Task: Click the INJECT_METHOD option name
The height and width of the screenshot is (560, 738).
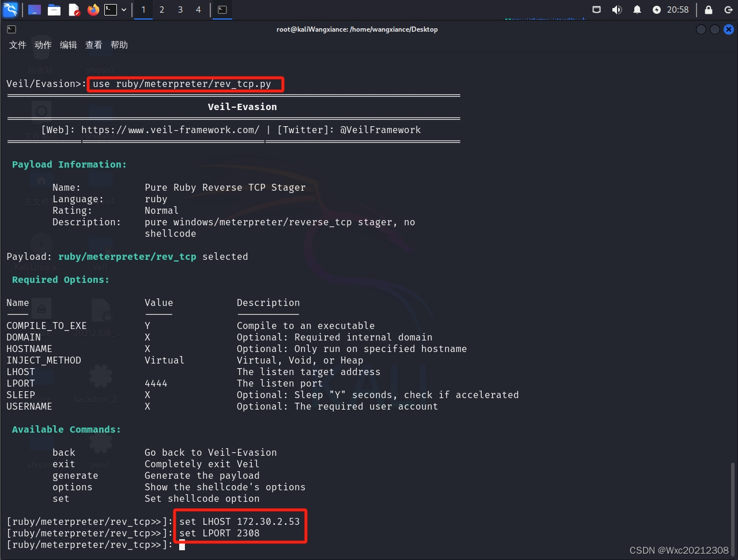Action: click(x=44, y=361)
